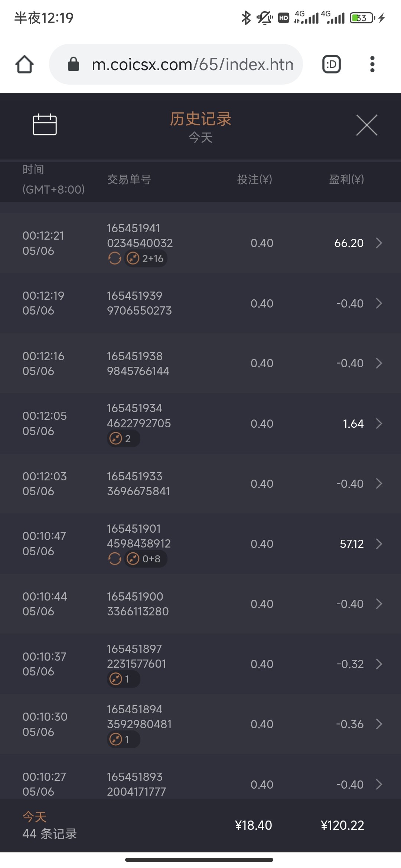Open the browser three-dot menu
This screenshot has height=868, width=401.
[x=372, y=64]
